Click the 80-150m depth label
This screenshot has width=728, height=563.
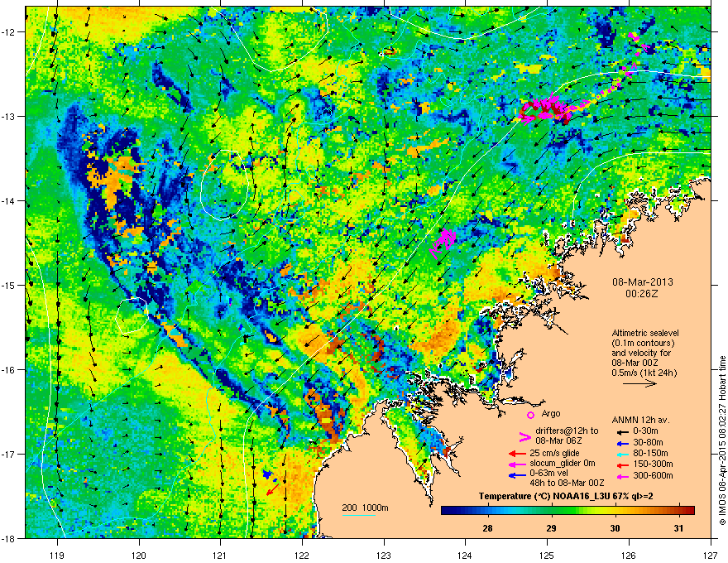(651, 454)
